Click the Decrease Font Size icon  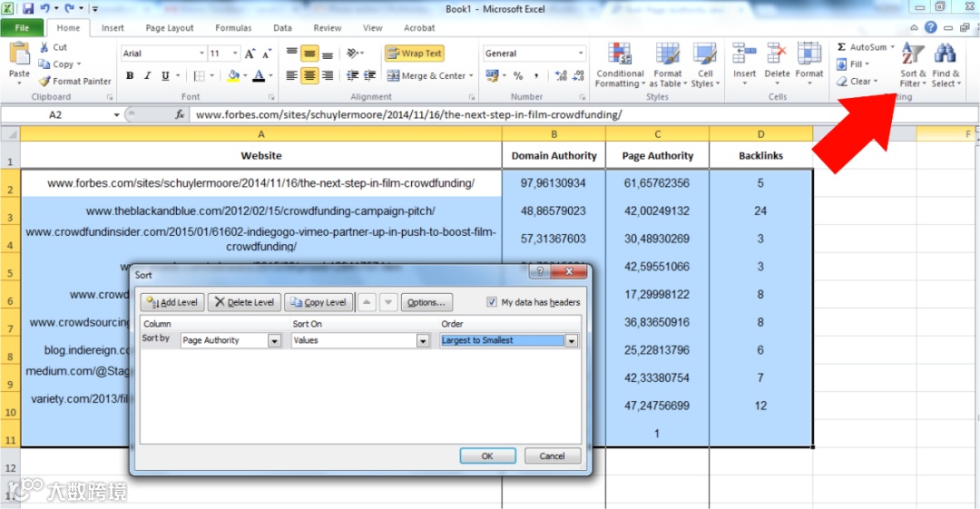pos(267,54)
